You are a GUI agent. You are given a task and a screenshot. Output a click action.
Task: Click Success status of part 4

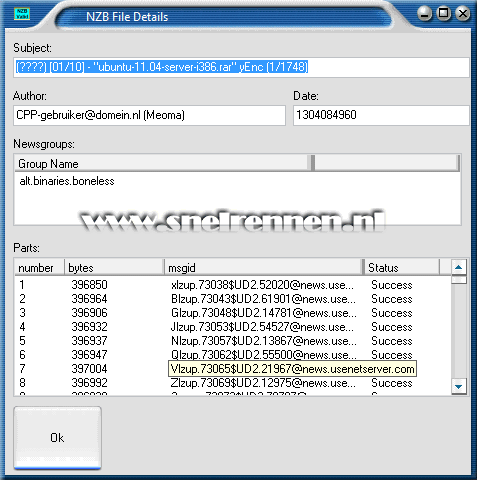[x=392, y=327]
